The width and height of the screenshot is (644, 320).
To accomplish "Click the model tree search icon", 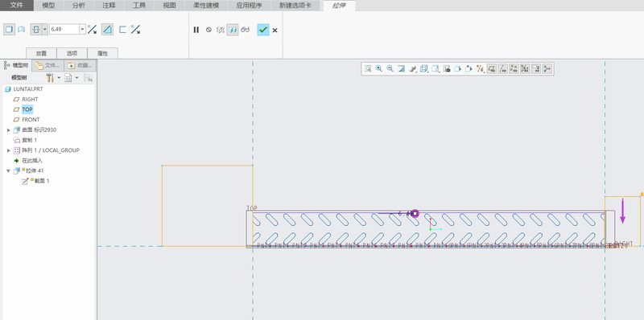I will (88, 77).
